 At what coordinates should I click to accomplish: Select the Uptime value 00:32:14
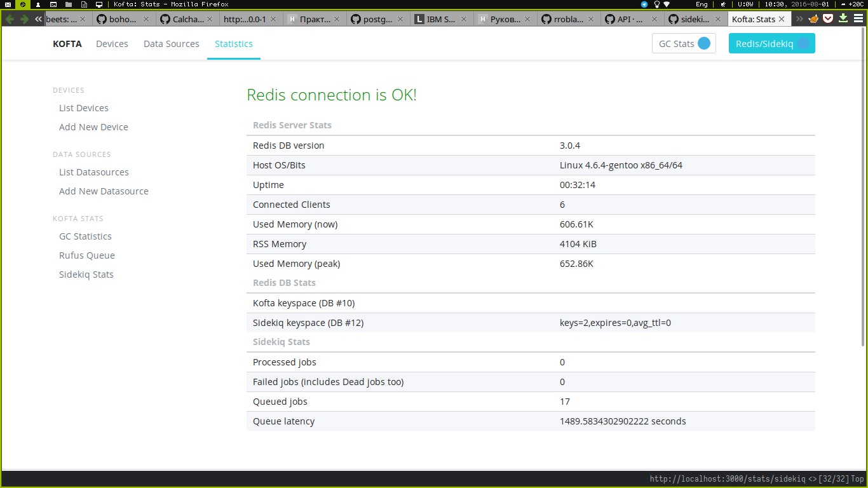coord(578,185)
